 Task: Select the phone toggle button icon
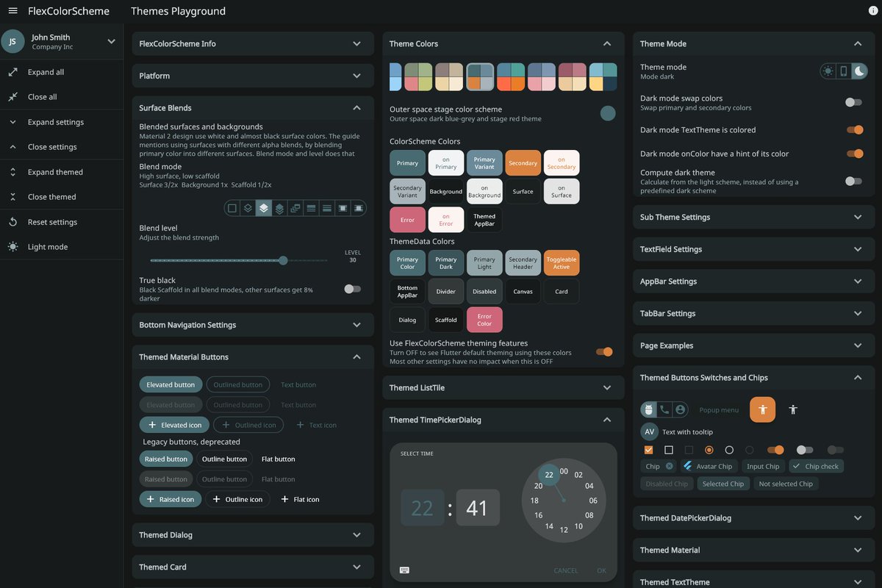click(x=664, y=409)
